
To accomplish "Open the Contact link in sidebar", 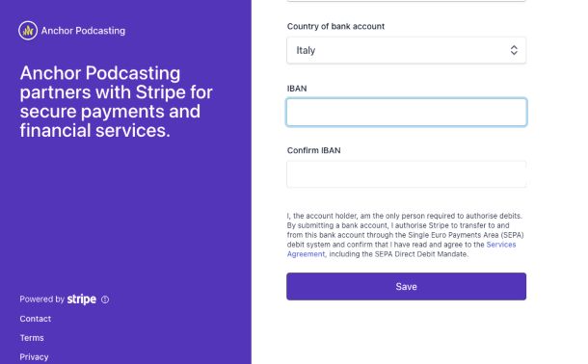I will click(x=36, y=319).
